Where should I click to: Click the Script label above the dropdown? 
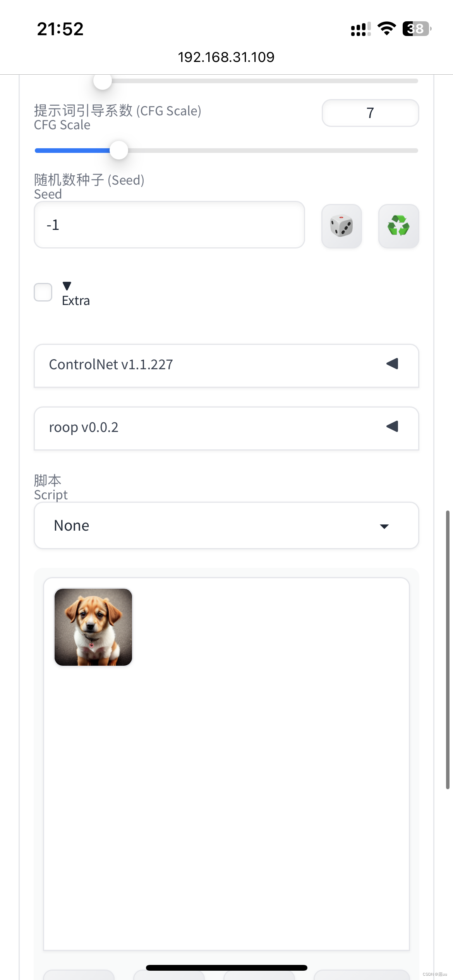pos(50,495)
